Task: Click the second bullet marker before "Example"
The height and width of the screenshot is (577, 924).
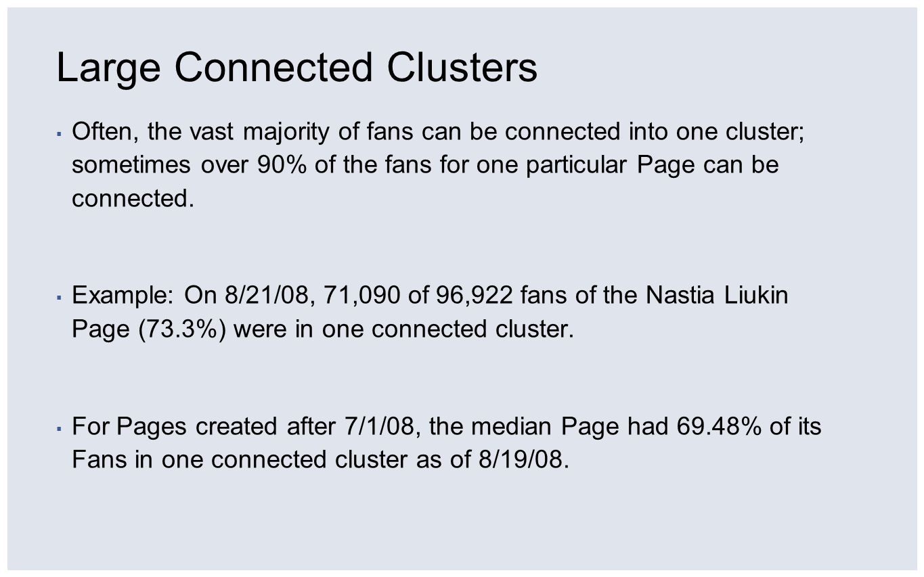Action: tap(60, 297)
